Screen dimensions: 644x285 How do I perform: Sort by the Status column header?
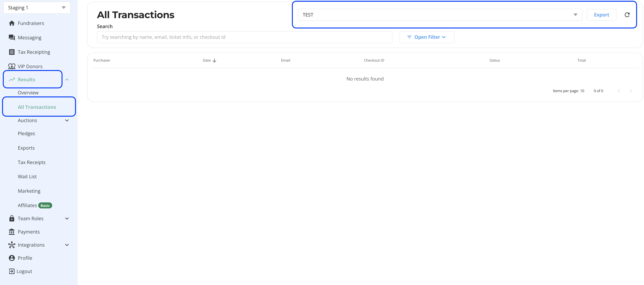[495, 60]
